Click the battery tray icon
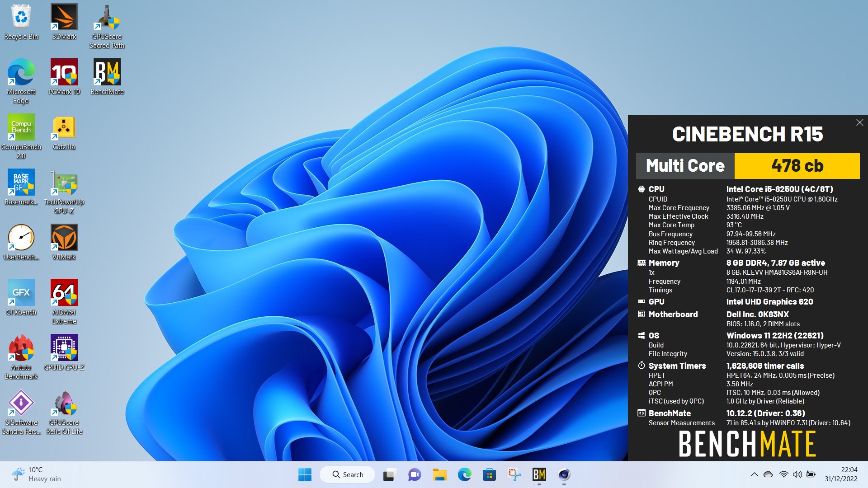The height and width of the screenshot is (488, 868). (811, 474)
